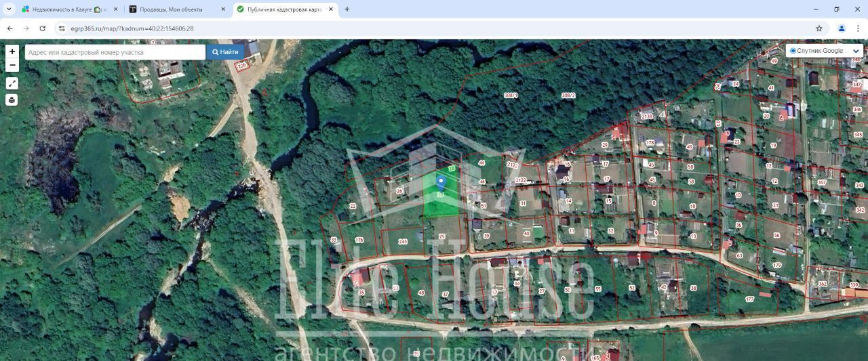The image size is (868, 361).
Task: Select the Спутник Google radio button
Action: [x=793, y=51]
